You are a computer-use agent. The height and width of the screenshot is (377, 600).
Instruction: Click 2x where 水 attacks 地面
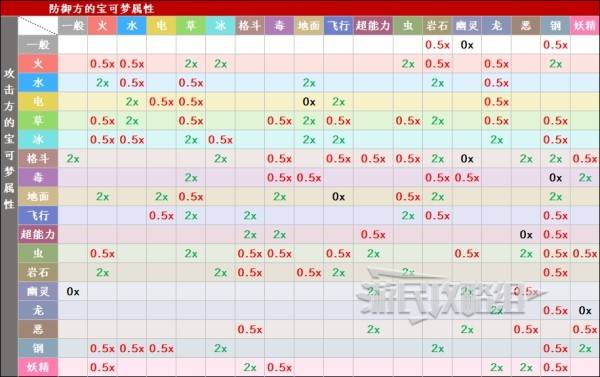coord(309,83)
